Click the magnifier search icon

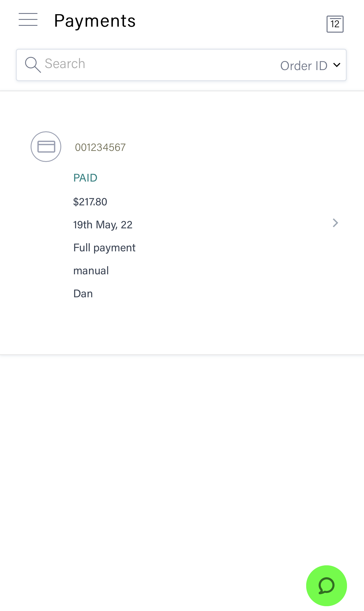coord(33,65)
